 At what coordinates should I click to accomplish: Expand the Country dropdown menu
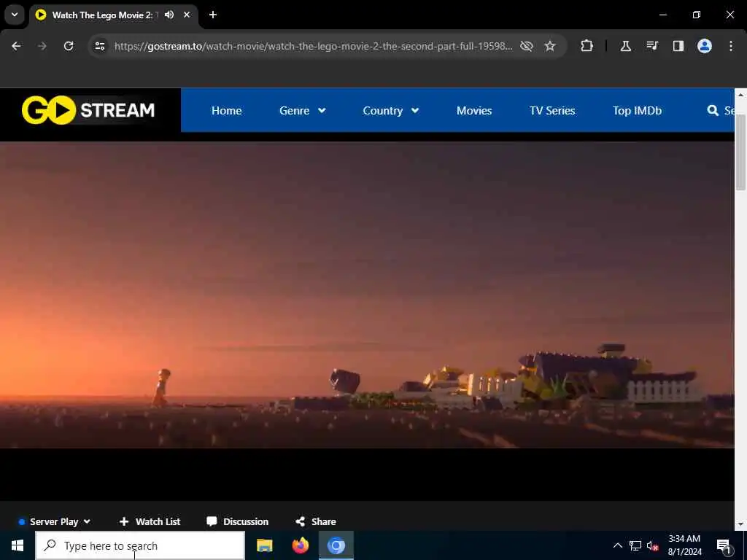click(391, 111)
